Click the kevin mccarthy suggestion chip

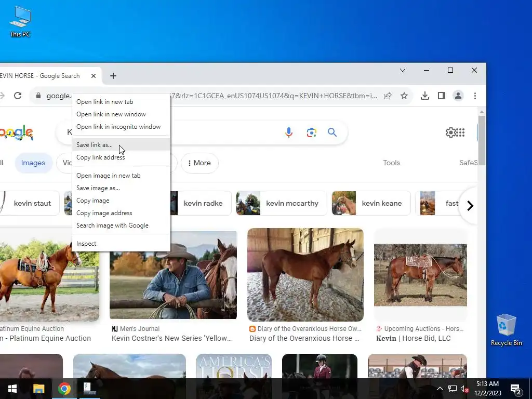click(282, 203)
